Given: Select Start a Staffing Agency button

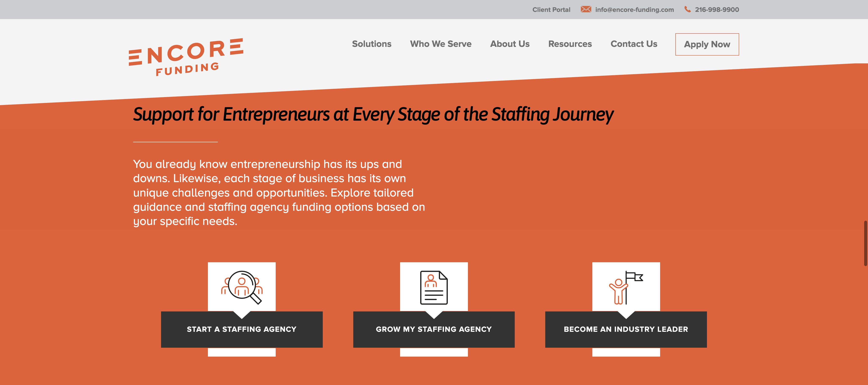Looking at the screenshot, I should (242, 329).
